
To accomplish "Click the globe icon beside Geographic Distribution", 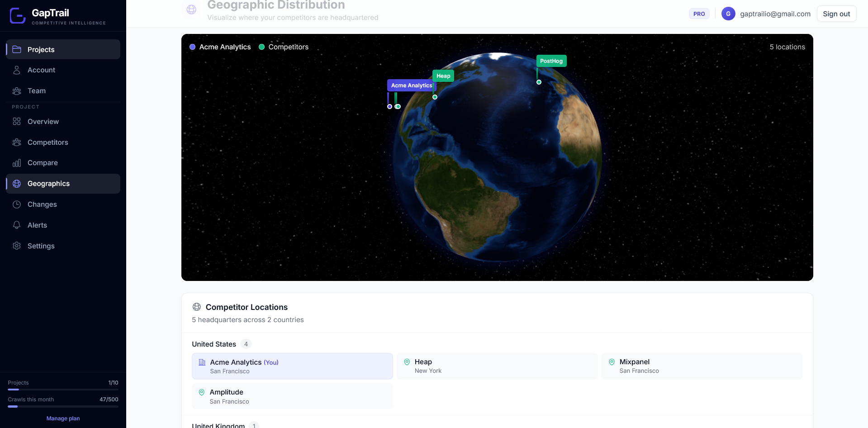I will click(x=191, y=10).
